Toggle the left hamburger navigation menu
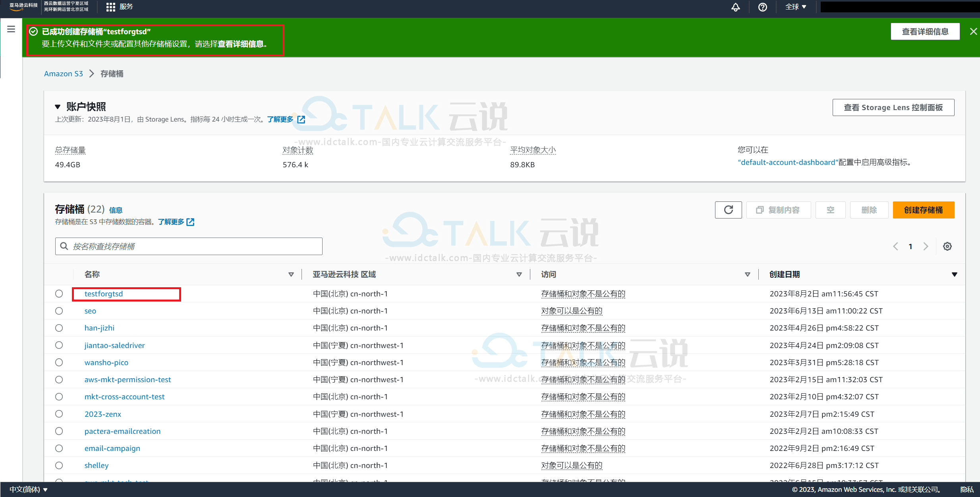980x497 pixels. [11, 29]
